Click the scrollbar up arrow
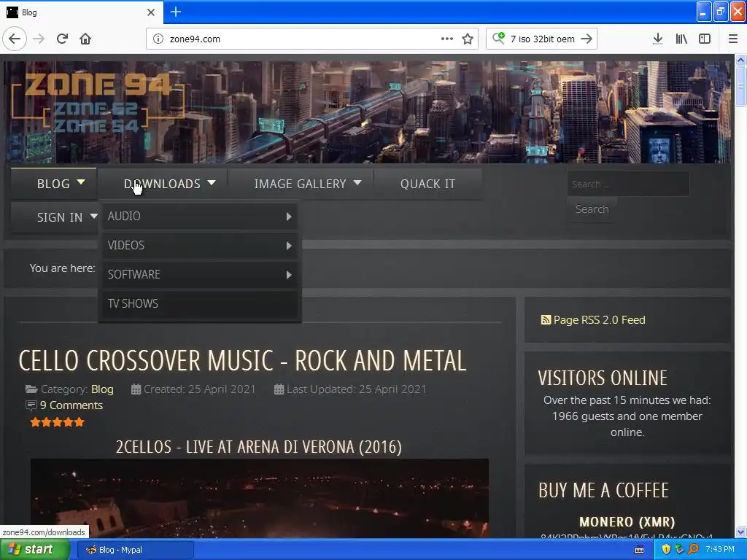This screenshot has width=747, height=560. click(740, 60)
